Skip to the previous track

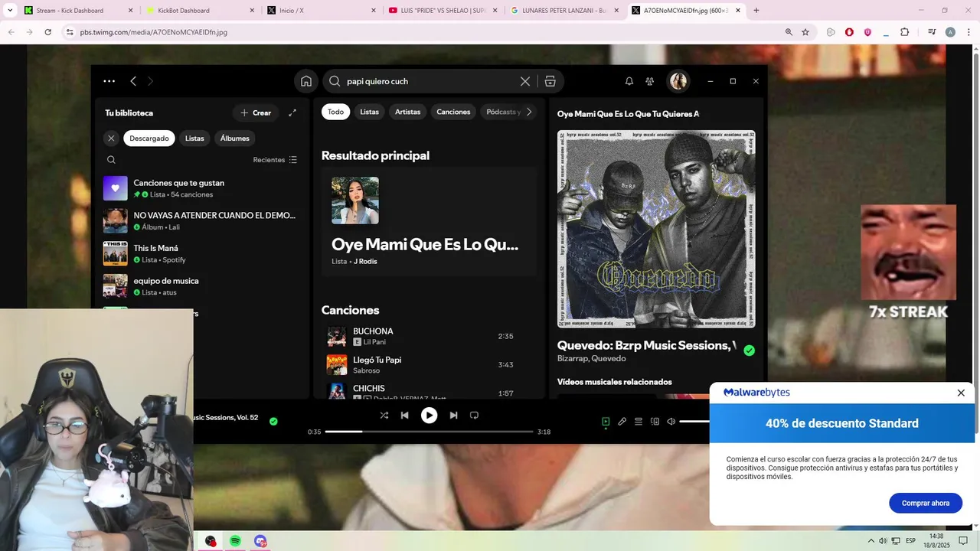point(405,416)
